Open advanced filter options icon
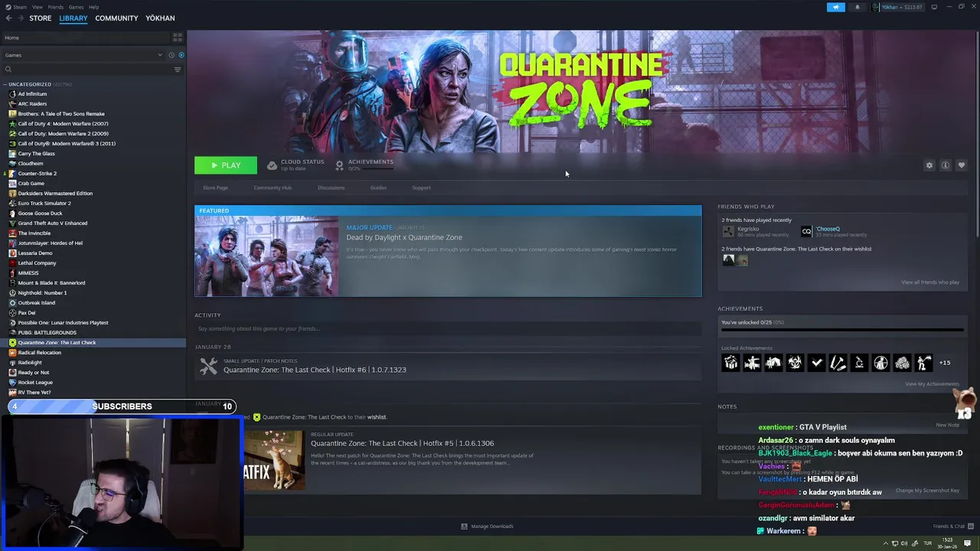980x551 pixels. (178, 70)
